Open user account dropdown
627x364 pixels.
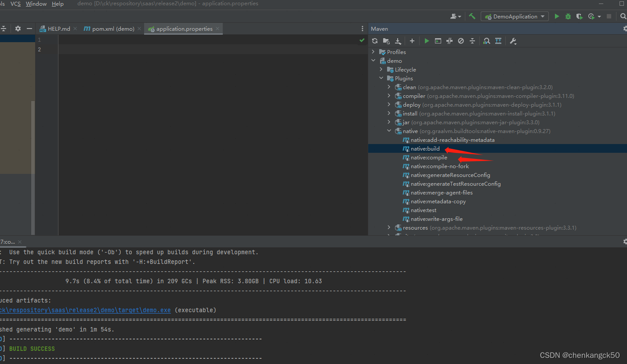click(456, 16)
